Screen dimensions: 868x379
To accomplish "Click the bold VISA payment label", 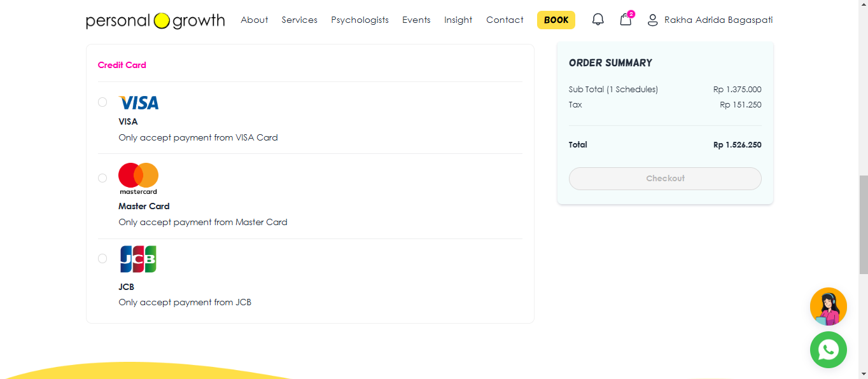I will [x=128, y=121].
